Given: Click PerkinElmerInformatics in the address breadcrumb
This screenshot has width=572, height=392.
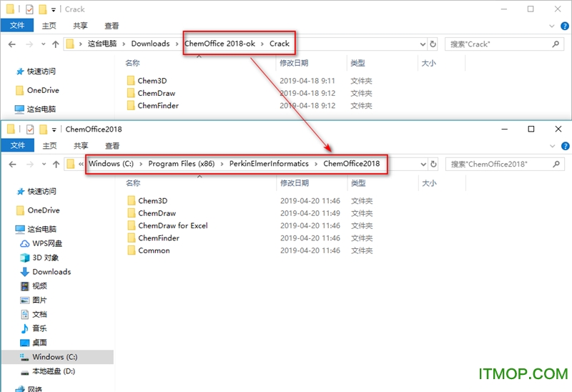Looking at the screenshot, I should click(x=269, y=164).
